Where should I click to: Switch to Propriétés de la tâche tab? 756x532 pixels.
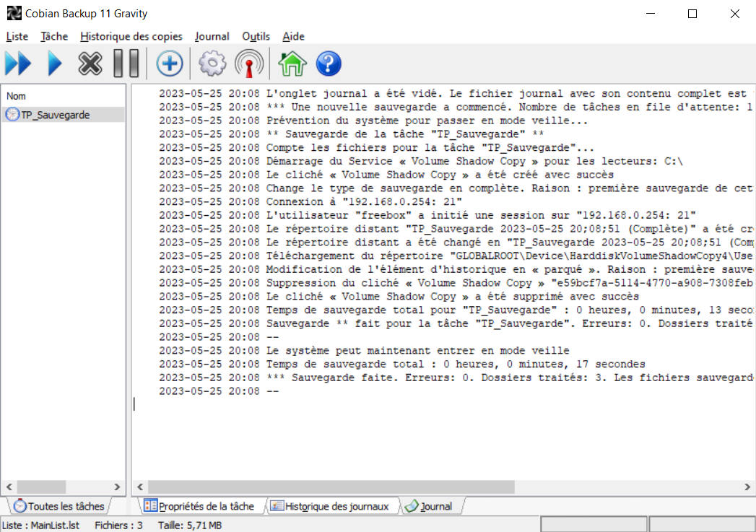(200, 506)
